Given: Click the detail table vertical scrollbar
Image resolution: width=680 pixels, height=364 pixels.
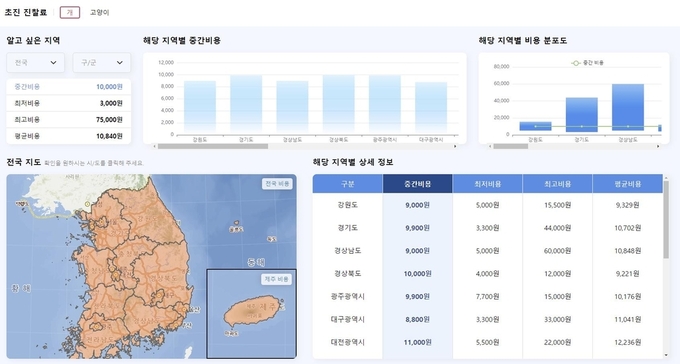Looking at the screenshot, I should pos(666,220).
